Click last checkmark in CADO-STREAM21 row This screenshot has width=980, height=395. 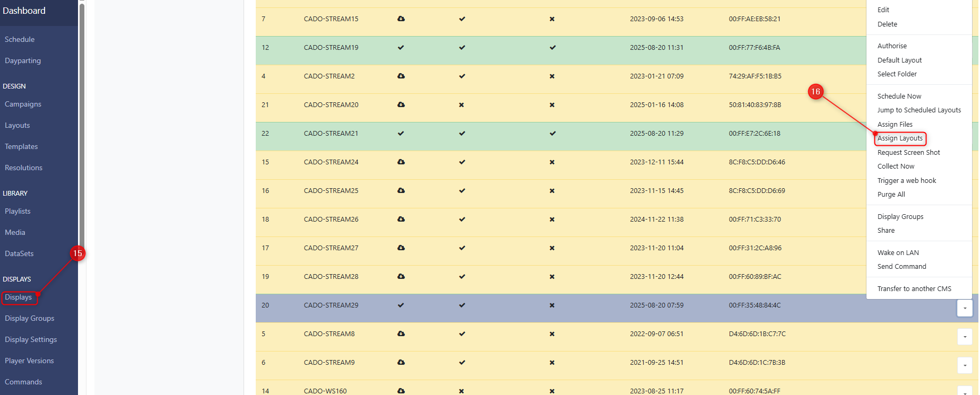552,133
